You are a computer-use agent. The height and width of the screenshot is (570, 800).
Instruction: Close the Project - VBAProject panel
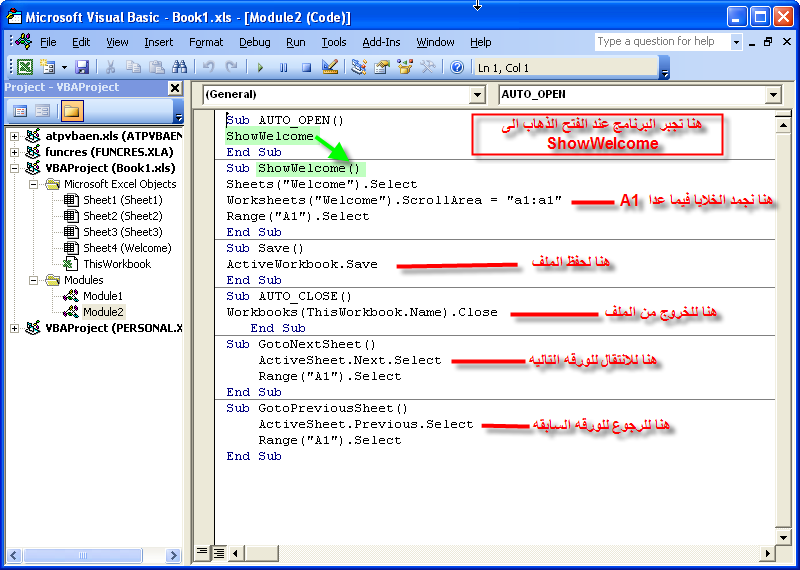pos(175,88)
